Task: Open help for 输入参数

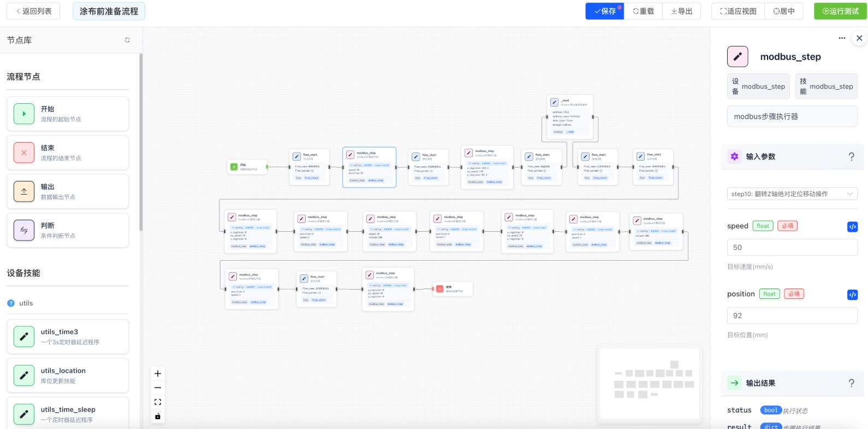Action: 852,157
